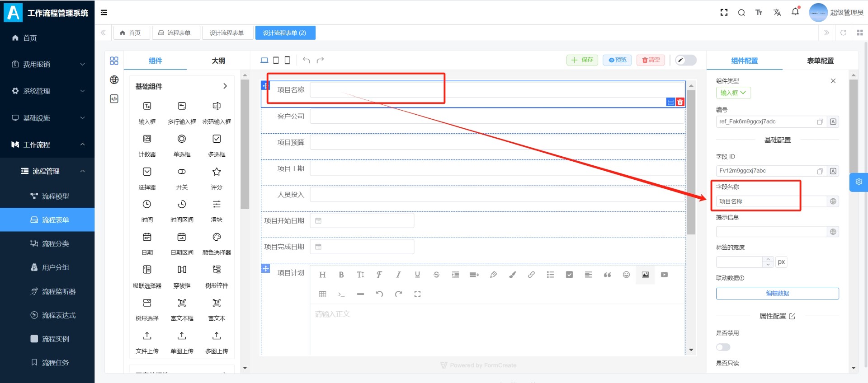Click the 保存 button
The height and width of the screenshot is (383, 868).
point(582,60)
